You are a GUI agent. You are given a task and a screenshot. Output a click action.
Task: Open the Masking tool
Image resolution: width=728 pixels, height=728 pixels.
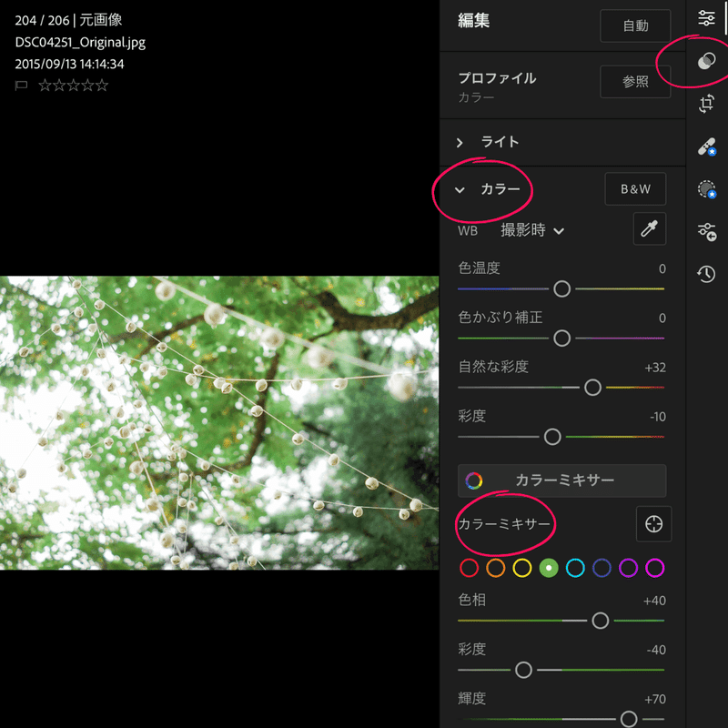pos(707,189)
